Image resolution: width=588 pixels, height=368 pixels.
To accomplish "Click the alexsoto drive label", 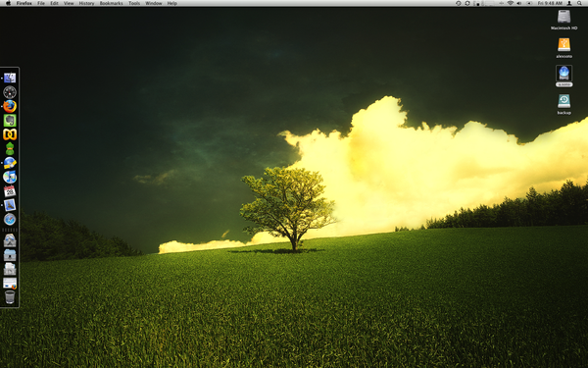I will 563,56.
